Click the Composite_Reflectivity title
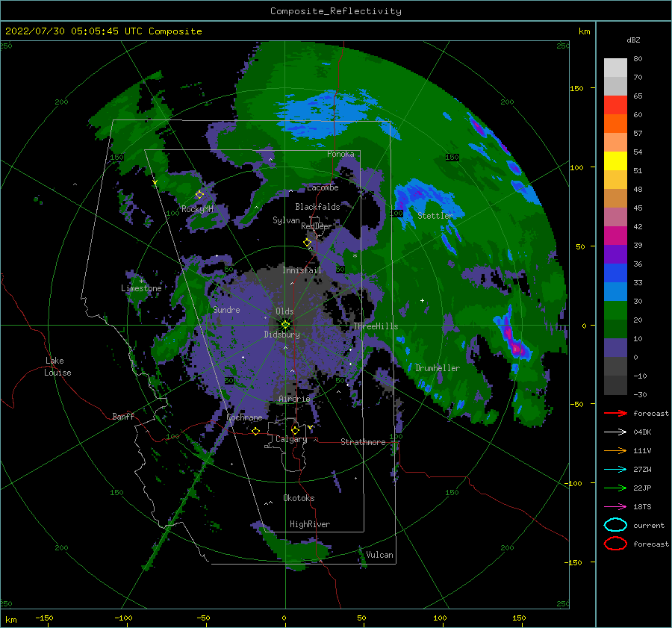Screen dimensions: 672x628 [336, 11]
